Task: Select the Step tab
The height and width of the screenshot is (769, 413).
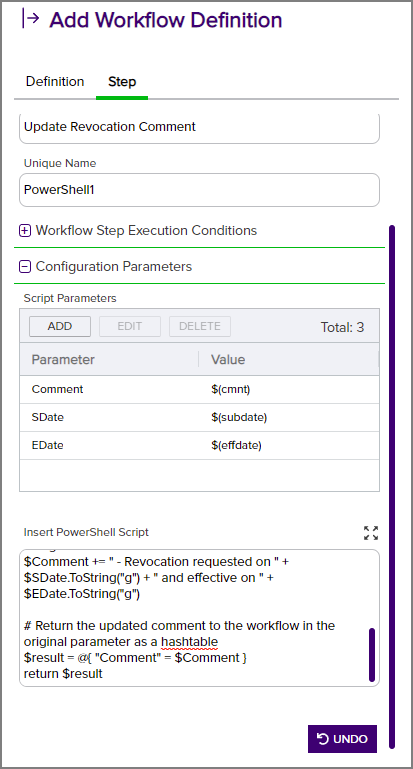Action: (122, 81)
